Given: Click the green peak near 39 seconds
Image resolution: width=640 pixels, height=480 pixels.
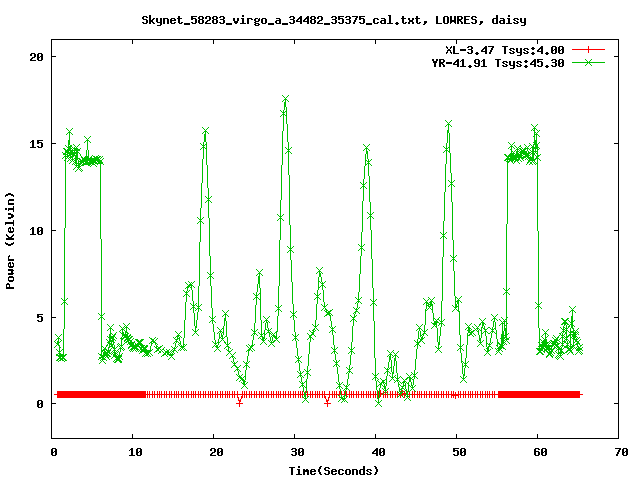Looking at the screenshot, I should pos(366,148).
